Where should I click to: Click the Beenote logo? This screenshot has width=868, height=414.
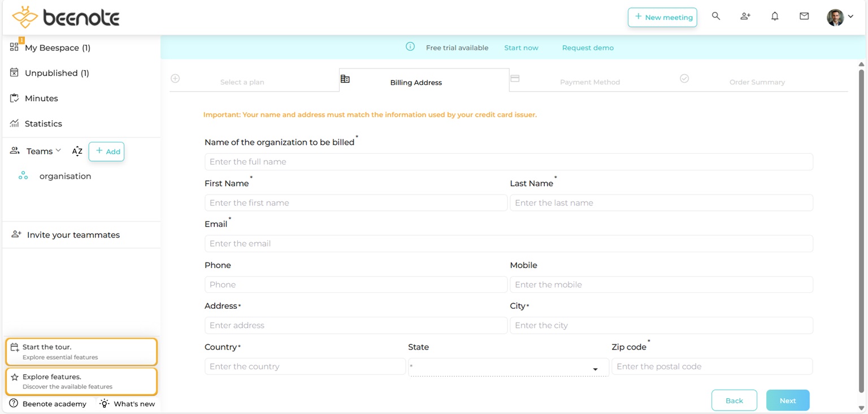pyautogui.click(x=65, y=17)
